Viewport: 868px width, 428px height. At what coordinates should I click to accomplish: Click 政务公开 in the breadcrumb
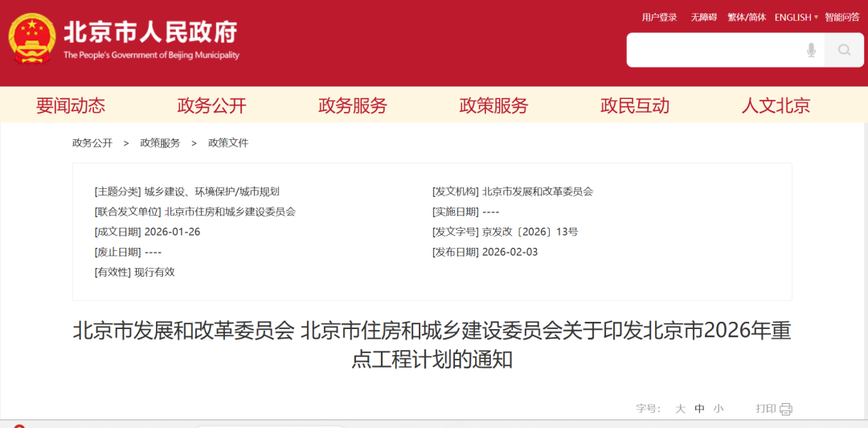(92, 143)
